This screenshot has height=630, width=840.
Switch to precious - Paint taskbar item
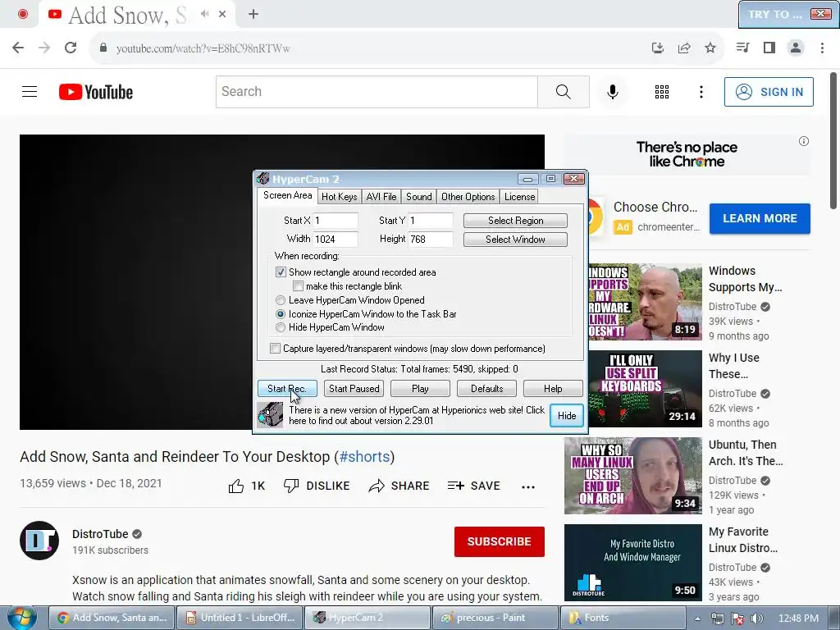(x=495, y=618)
